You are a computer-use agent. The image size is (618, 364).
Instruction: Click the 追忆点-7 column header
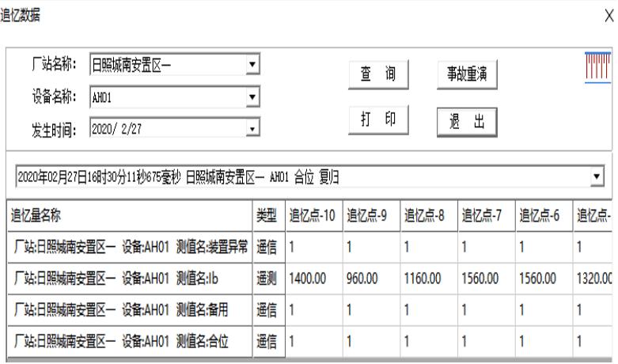pyautogui.click(x=487, y=215)
